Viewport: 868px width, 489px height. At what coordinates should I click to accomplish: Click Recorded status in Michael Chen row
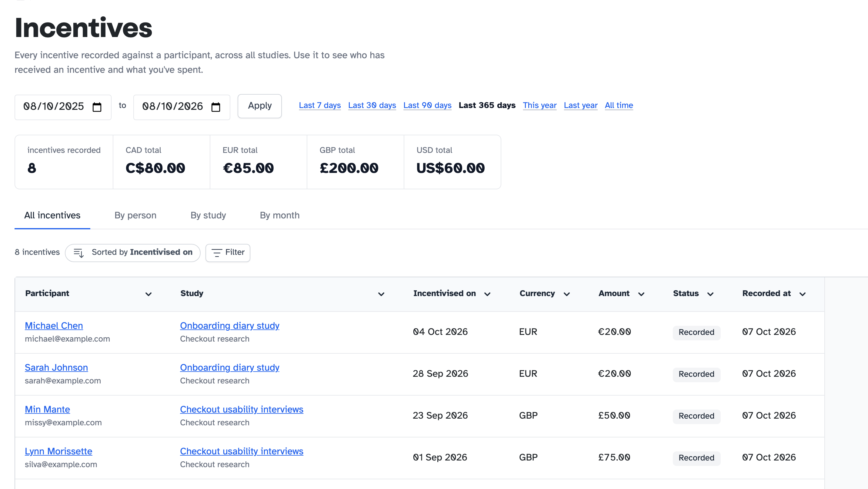point(696,332)
